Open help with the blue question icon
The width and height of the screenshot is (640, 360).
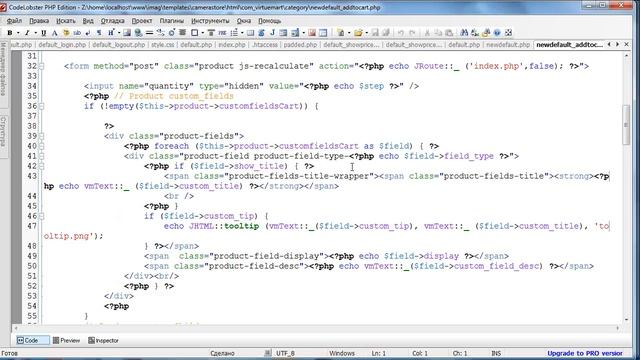point(497,33)
